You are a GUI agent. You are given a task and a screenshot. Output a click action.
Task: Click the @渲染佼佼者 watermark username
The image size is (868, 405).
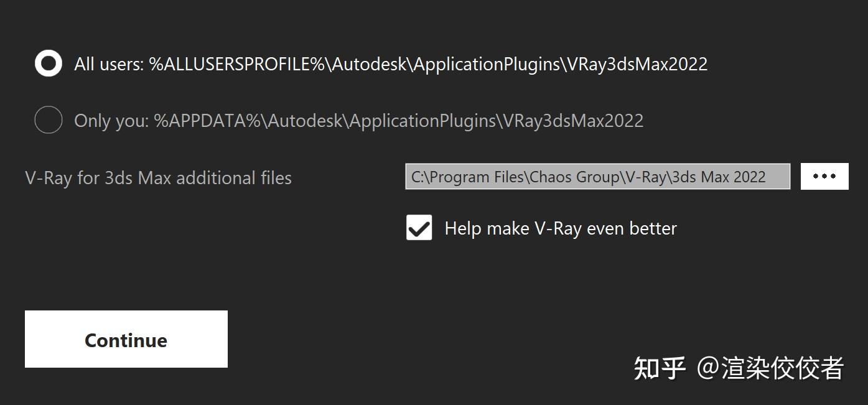(x=770, y=368)
